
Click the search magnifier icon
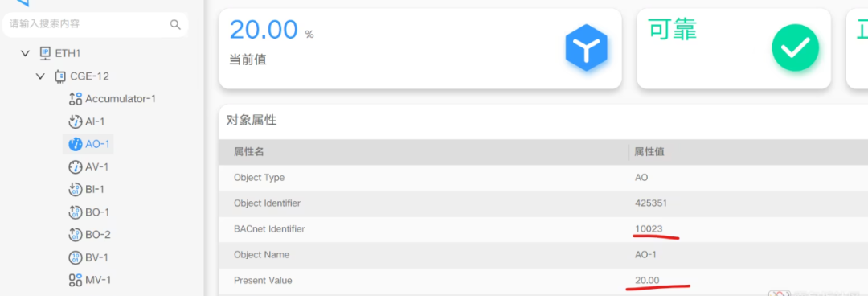coord(175,24)
